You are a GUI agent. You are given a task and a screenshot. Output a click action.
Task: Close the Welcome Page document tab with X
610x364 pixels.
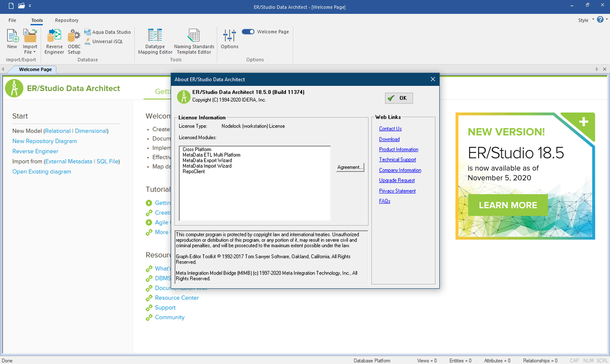(605, 70)
